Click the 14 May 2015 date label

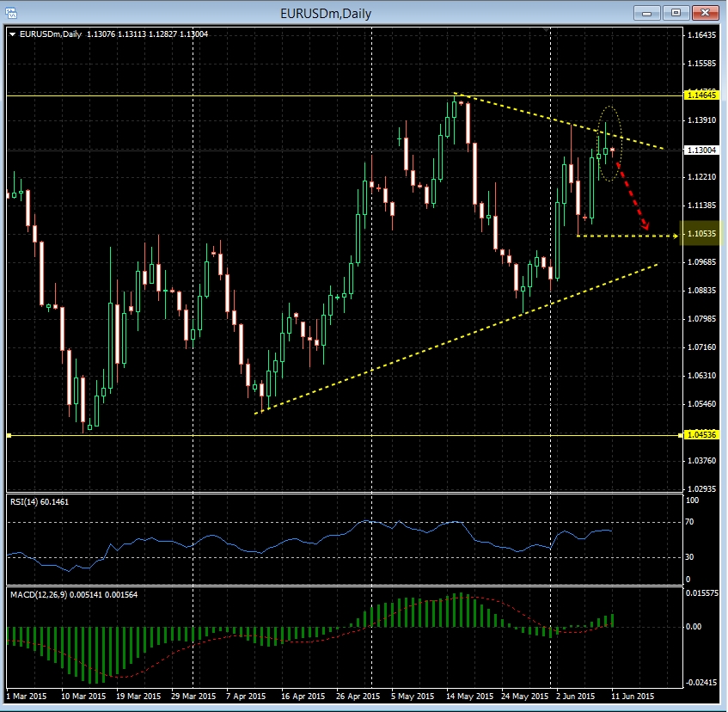pyautogui.click(x=470, y=697)
